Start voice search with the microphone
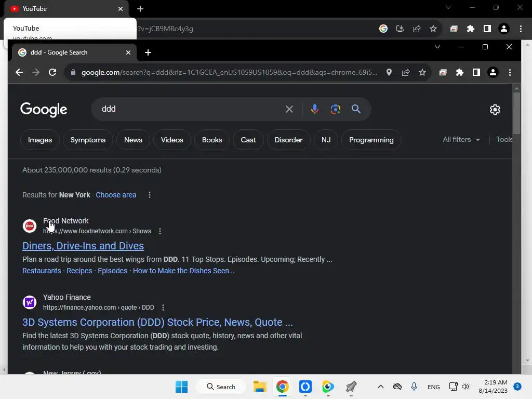Viewport: 532px width, 399px height. tap(314, 109)
